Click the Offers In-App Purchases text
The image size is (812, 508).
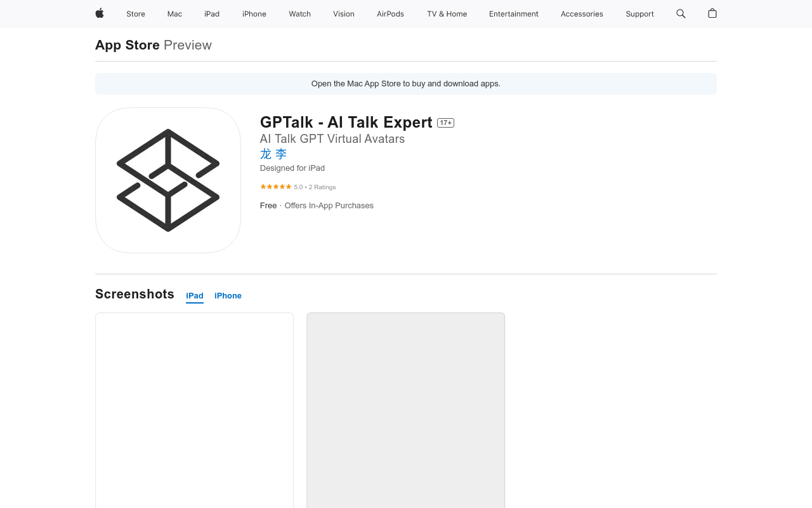(329, 206)
